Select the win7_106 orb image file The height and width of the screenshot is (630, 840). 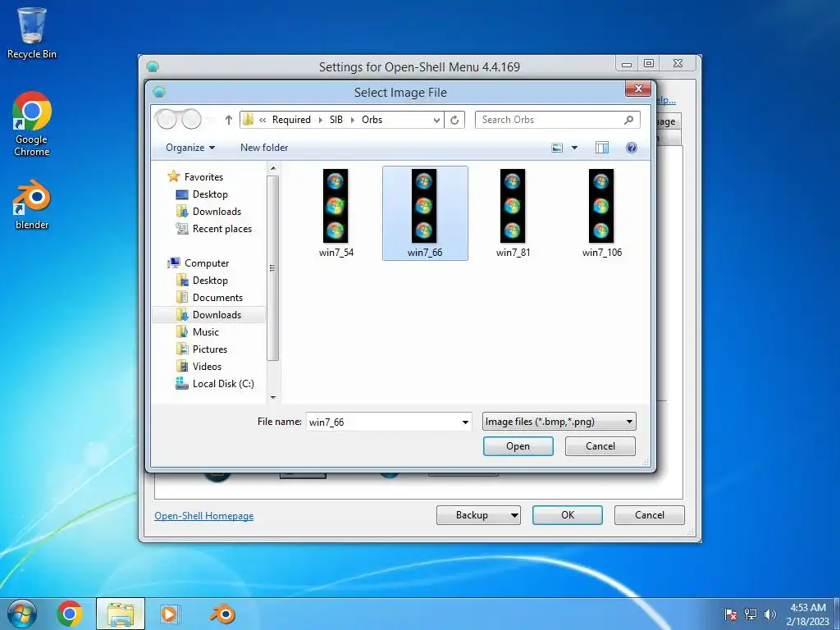coord(601,213)
